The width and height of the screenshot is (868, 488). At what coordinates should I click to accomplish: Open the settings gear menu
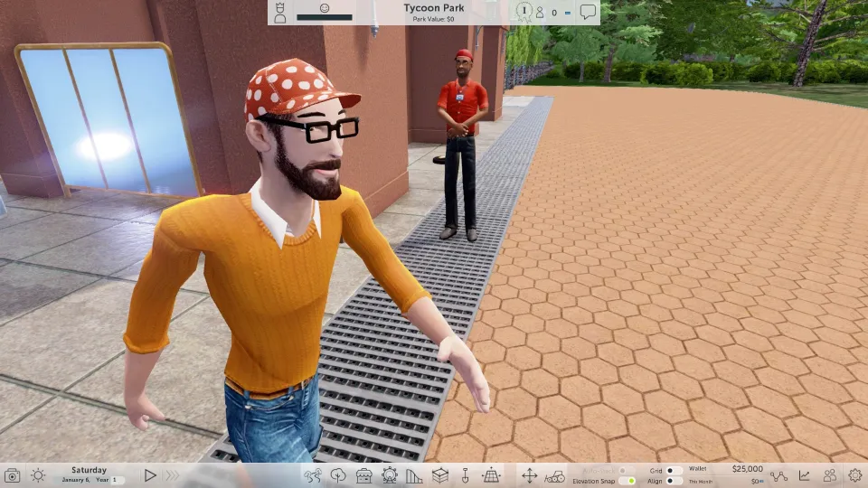pos(854,475)
